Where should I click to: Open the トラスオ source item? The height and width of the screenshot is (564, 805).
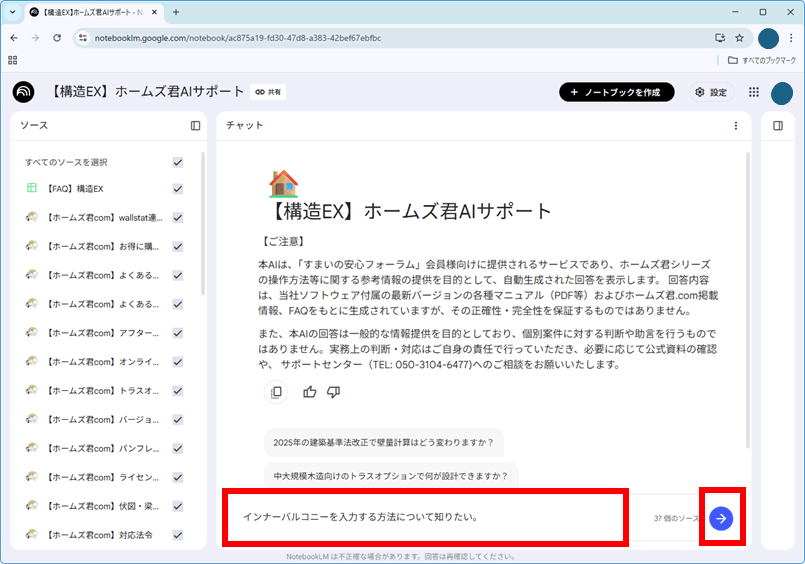click(x=103, y=391)
